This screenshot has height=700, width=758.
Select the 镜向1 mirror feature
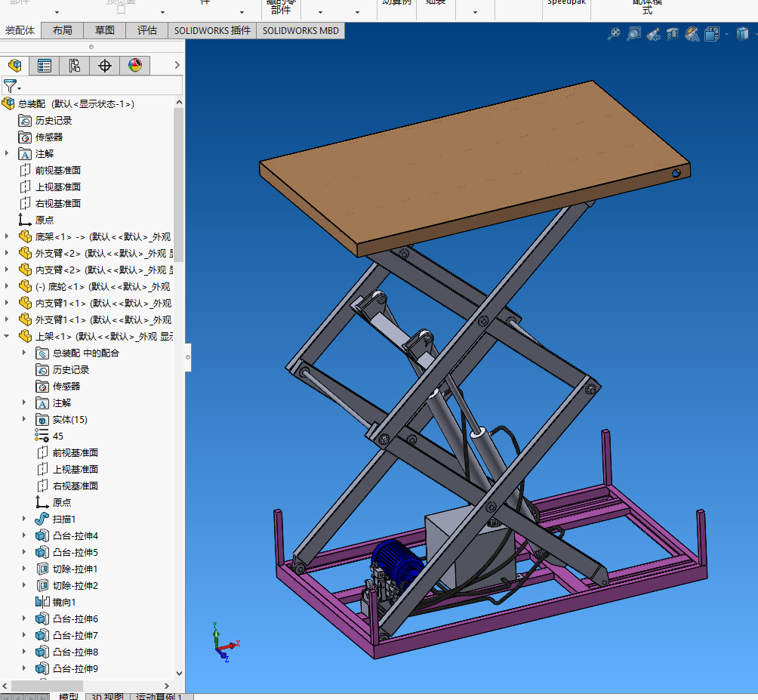click(63, 603)
